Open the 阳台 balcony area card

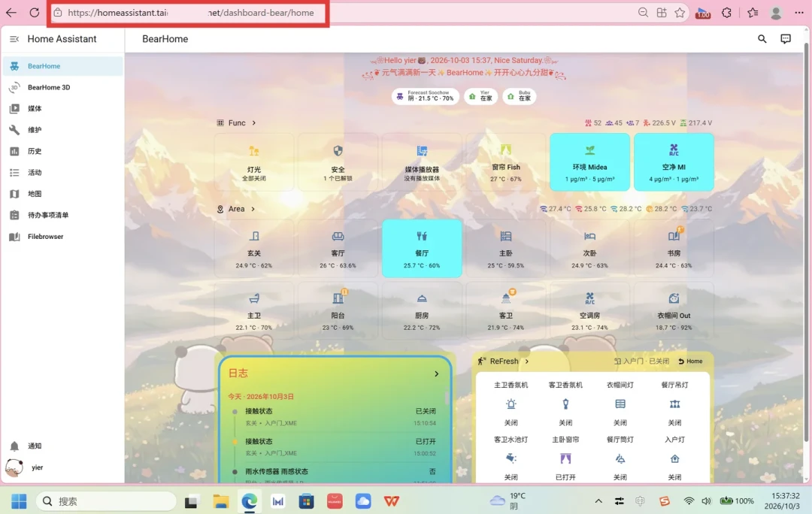point(338,310)
